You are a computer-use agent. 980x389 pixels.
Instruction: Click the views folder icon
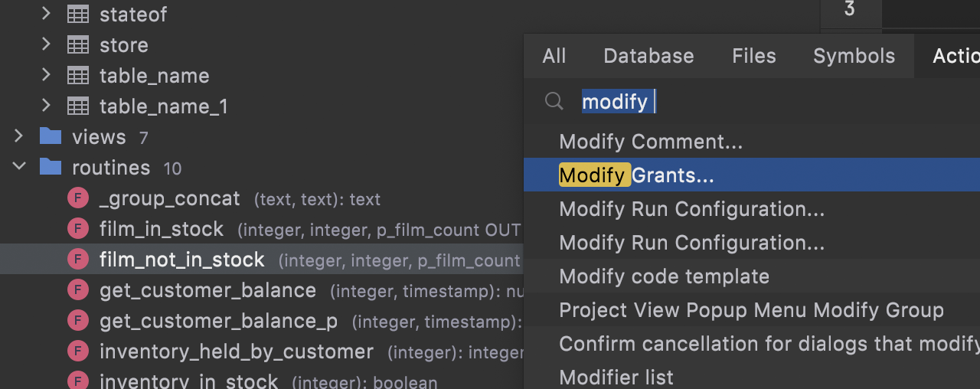pos(51,136)
